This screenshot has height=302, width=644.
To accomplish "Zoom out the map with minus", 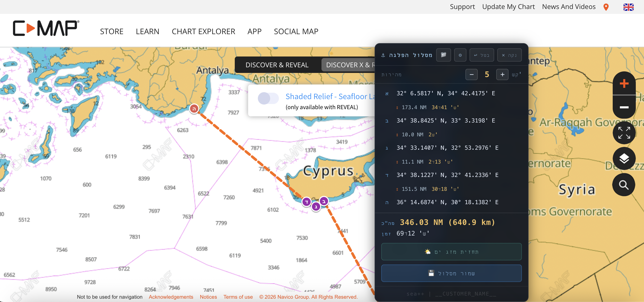I will (x=624, y=107).
